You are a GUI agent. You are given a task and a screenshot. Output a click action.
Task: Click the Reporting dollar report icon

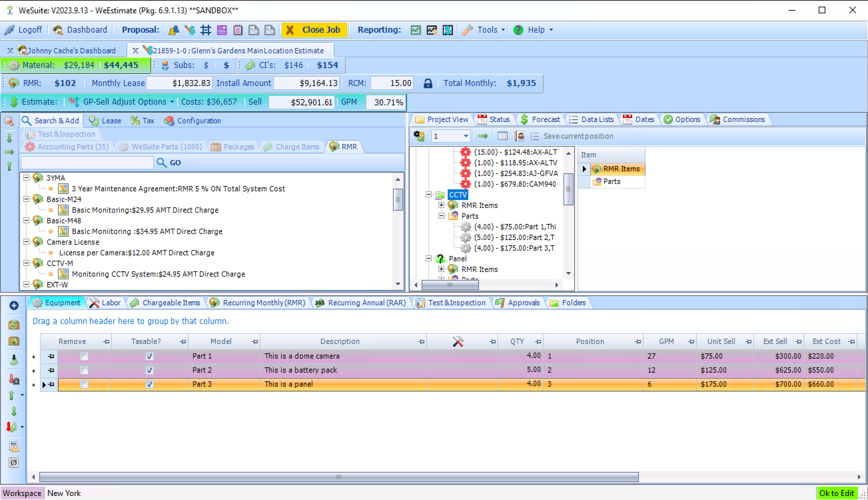pyautogui.click(x=447, y=30)
